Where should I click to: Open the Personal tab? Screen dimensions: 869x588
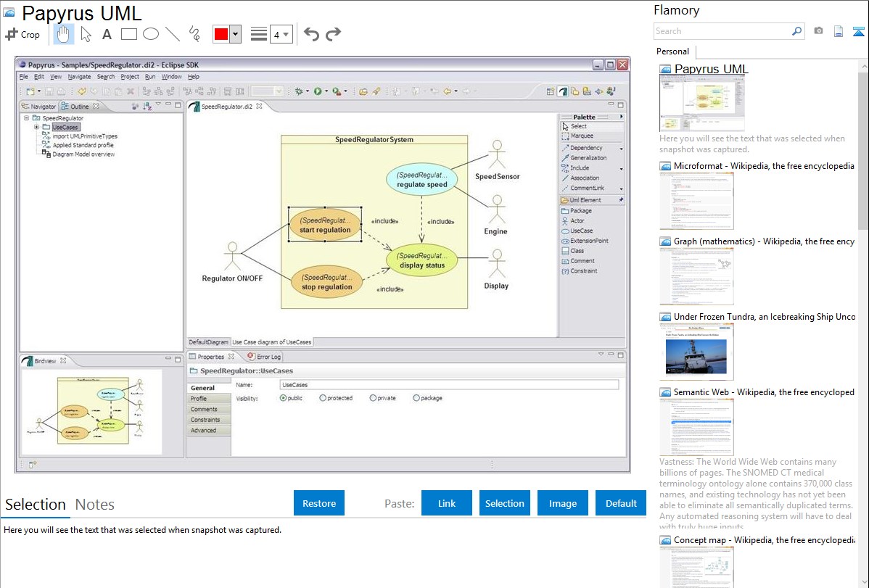pos(672,51)
